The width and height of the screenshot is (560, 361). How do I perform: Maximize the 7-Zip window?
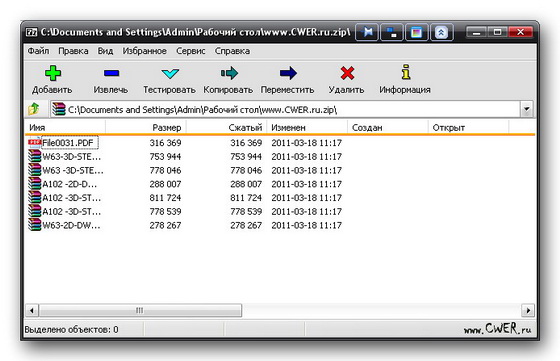click(498, 32)
